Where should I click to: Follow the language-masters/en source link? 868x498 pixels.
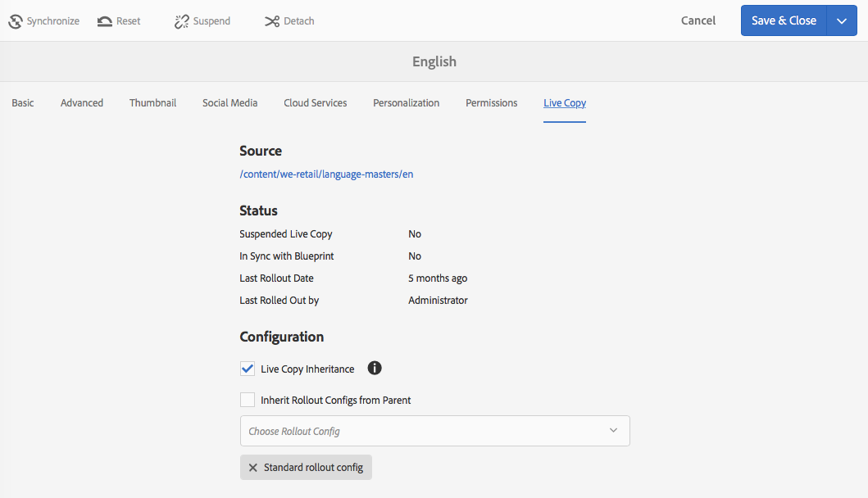click(326, 174)
